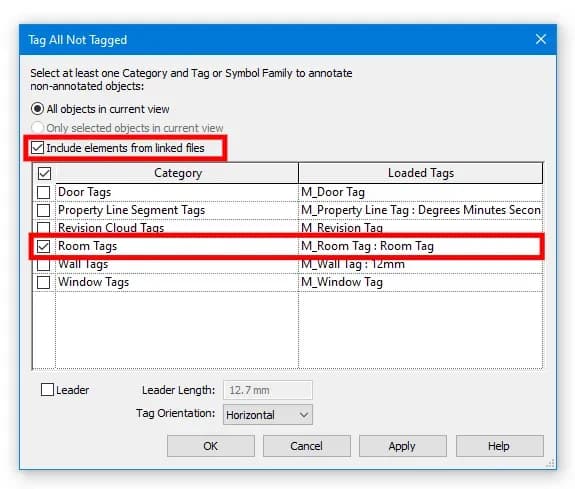Viewport: 575px width, 489px height.
Task: Toggle the header select-all category checkbox
Action: tap(44, 173)
